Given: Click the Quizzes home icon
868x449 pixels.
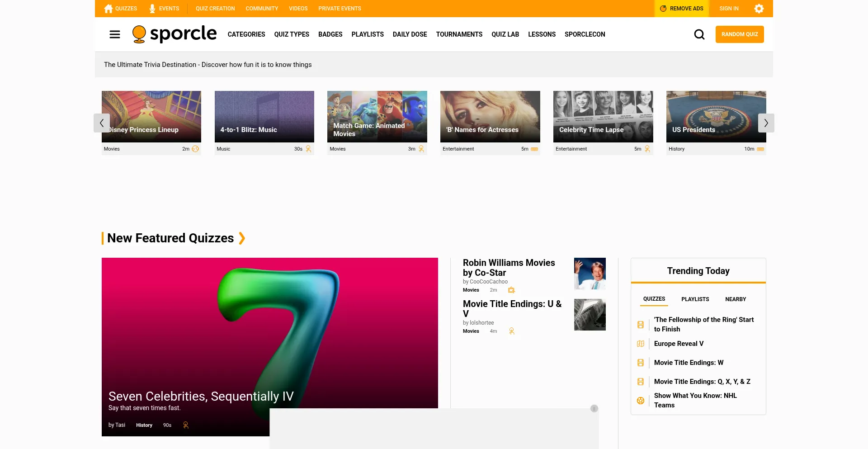Looking at the screenshot, I should tap(108, 9).
